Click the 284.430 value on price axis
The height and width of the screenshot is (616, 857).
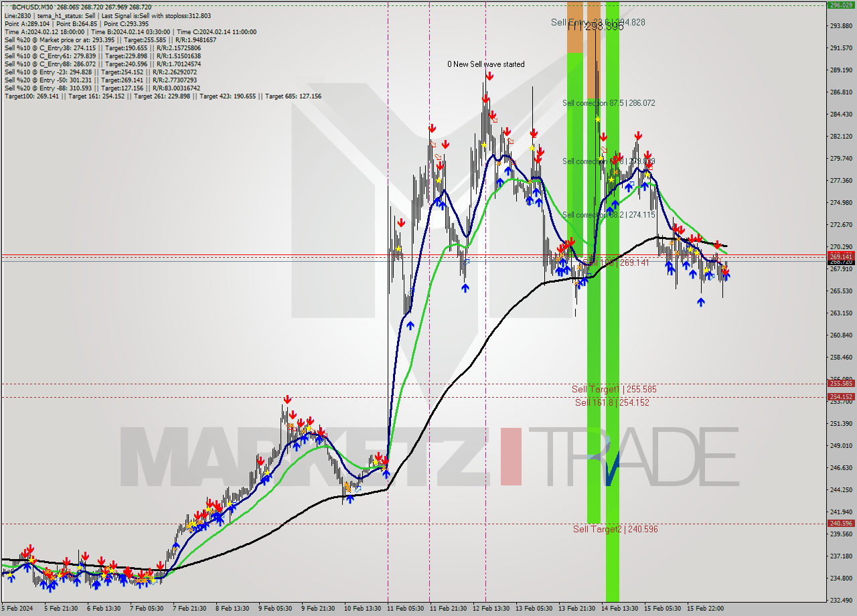840,114
